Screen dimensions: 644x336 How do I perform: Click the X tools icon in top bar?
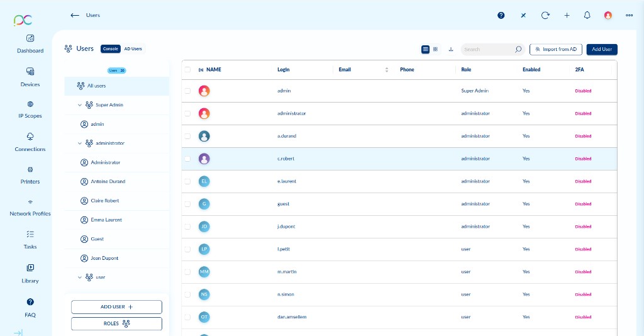pyautogui.click(x=523, y=15)
